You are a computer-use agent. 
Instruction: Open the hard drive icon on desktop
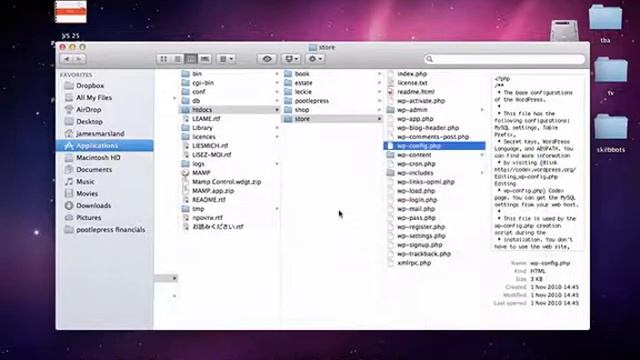[x=564, y=31]
